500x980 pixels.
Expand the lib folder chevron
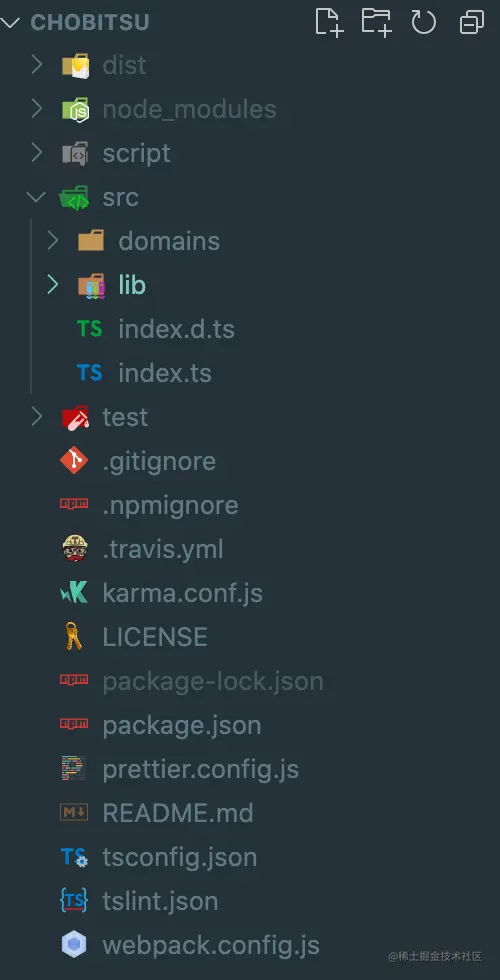(52, 285)
